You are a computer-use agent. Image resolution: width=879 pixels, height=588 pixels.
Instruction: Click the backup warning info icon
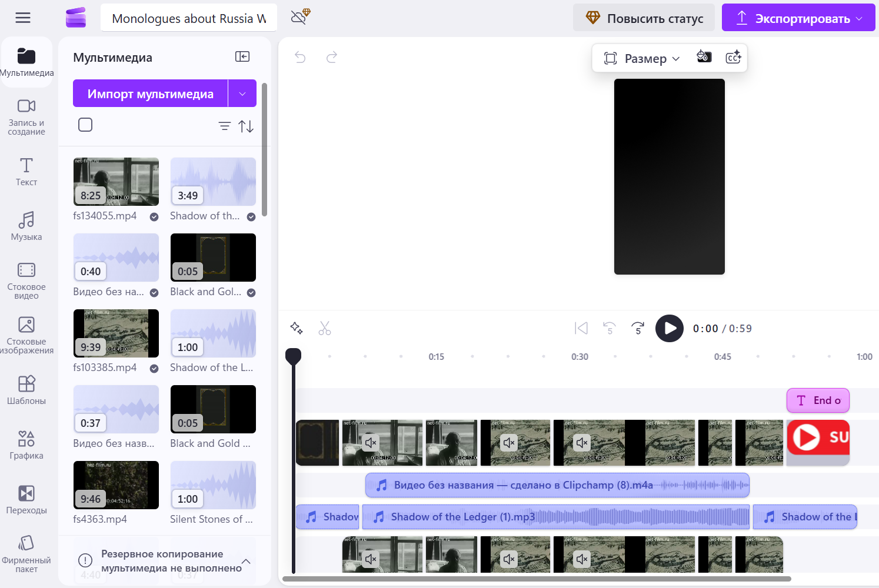[85, 560]
